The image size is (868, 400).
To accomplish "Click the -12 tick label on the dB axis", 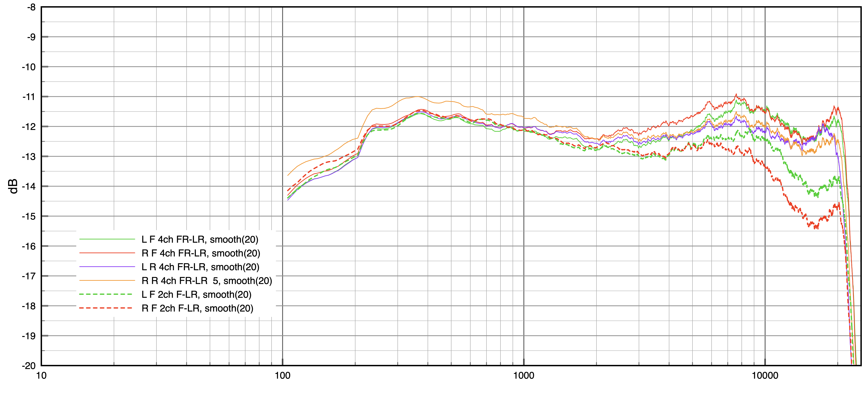I will 29,127.
